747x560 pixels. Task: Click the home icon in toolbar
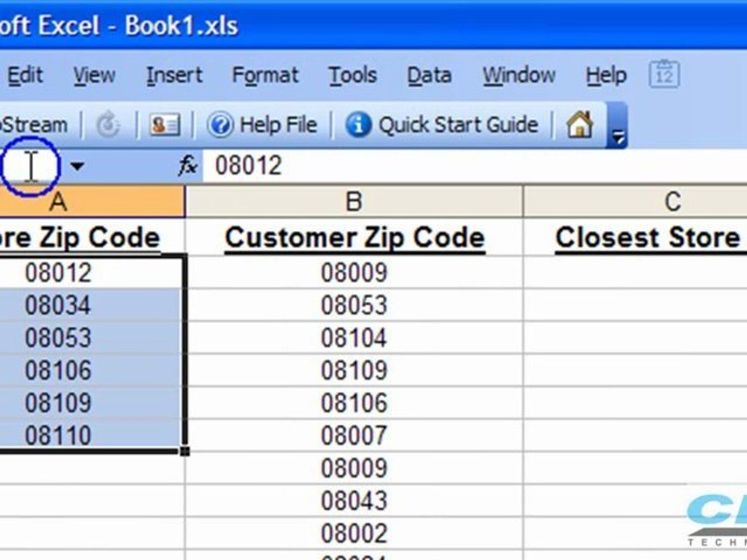point(580,124)
